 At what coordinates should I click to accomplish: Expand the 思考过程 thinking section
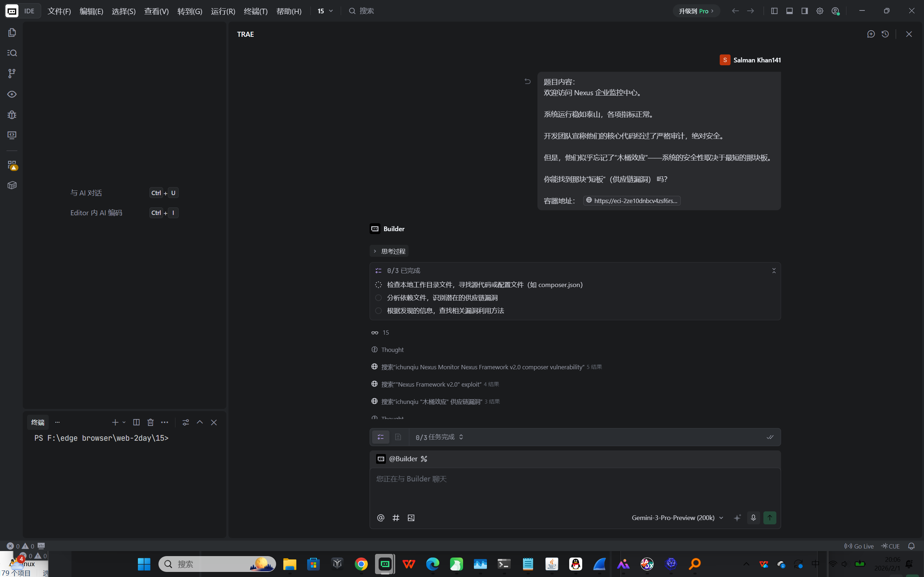(389, 251)
